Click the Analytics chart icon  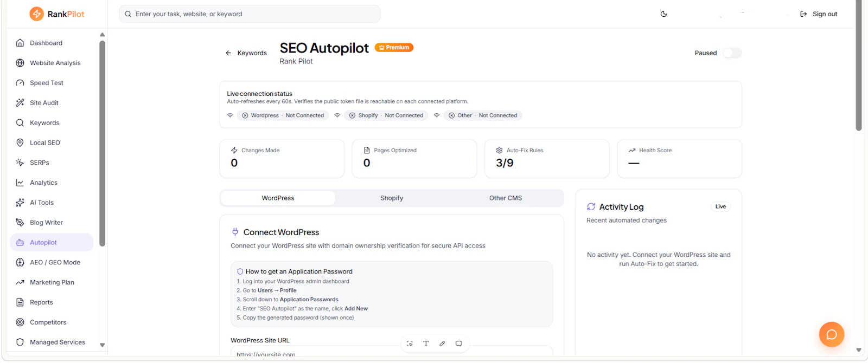click(20, 183)
